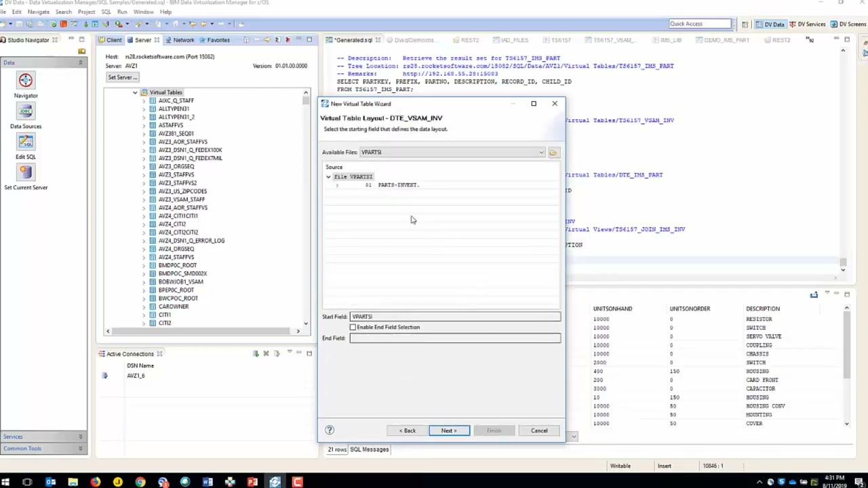Image resolution: width=868 pixels, height=488 pixels.
Task: Collapse the Virtual Tables tree node
Action: [x=135, y=92]
